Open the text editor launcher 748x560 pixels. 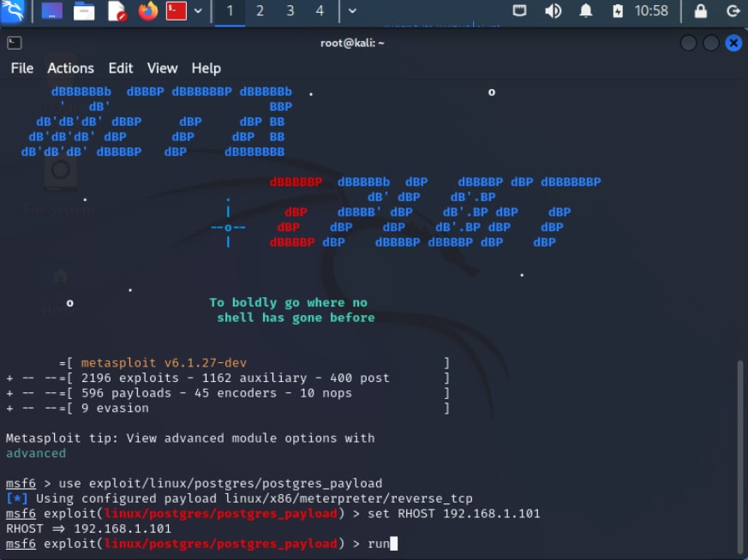click(x=117, y=11)
